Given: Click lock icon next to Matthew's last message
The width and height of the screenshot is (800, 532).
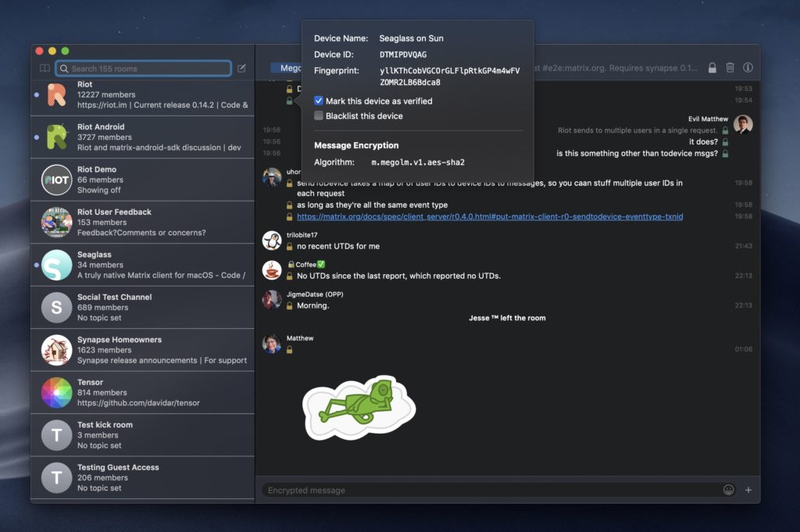Looking at the screenshot, I should pyautogui.click(x=290, y=349).
